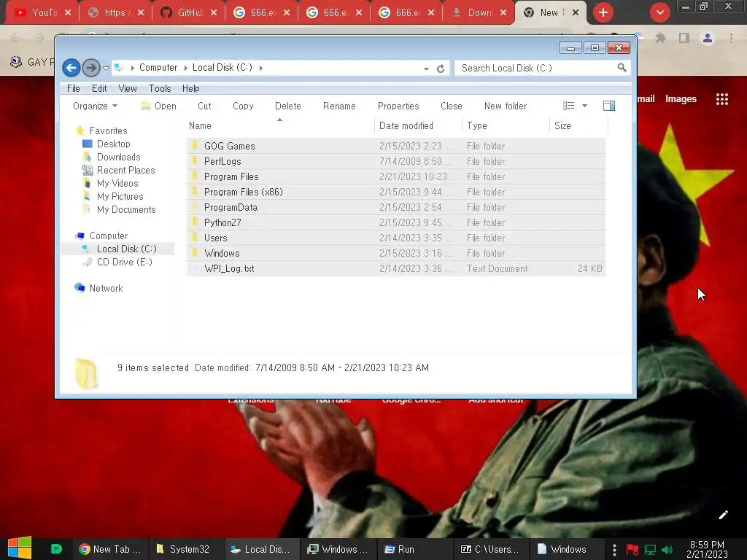Image resolution: width=747 pixels, height=560 pixels.
Task: Open the Tools menu
Action: 160,88
